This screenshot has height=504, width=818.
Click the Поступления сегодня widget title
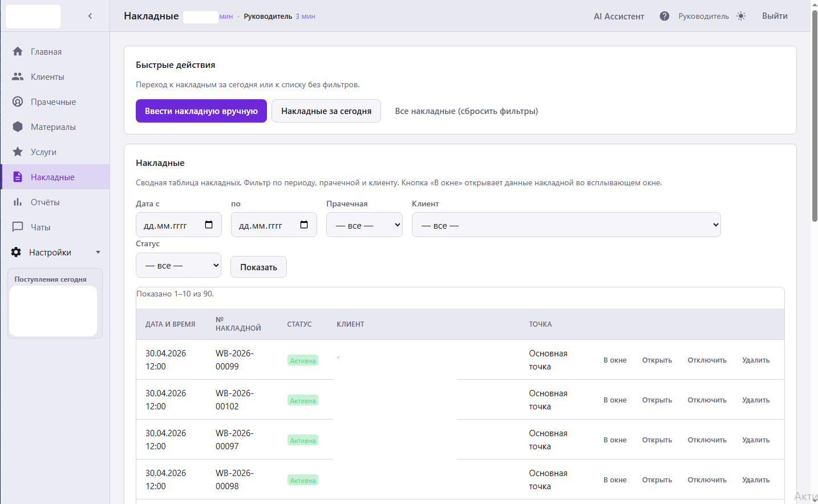50,279
